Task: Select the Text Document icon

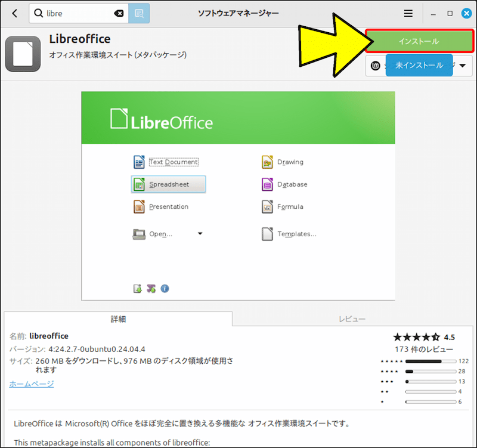Action: (x=140, y=162)
